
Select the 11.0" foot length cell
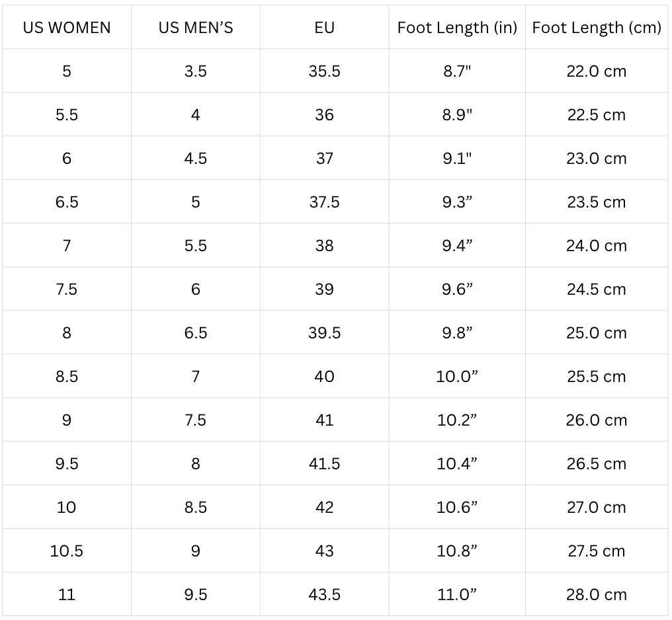point(457,595)
